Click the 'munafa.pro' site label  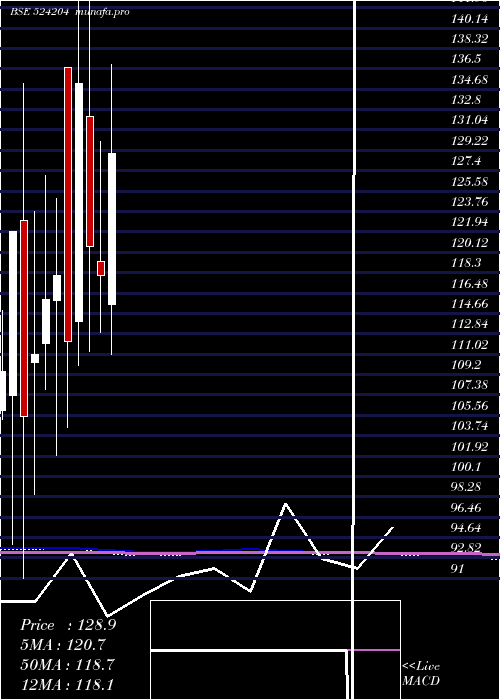[x=103, y=12]
